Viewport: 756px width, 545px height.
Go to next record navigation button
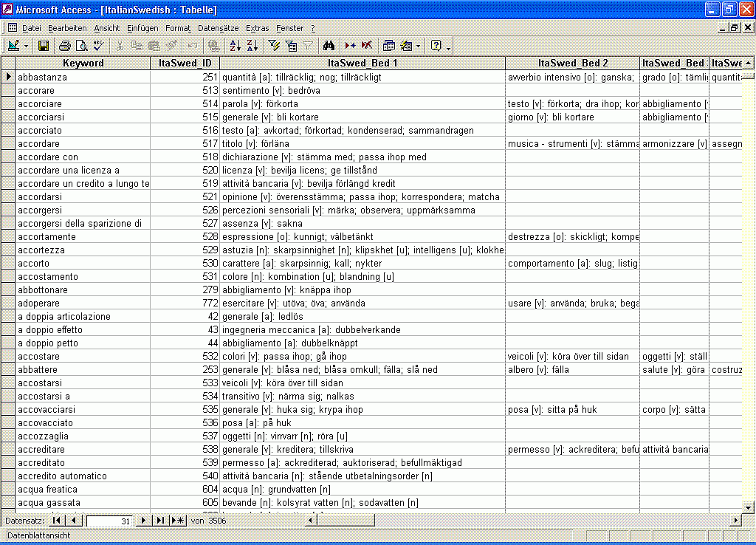point(143,521)
